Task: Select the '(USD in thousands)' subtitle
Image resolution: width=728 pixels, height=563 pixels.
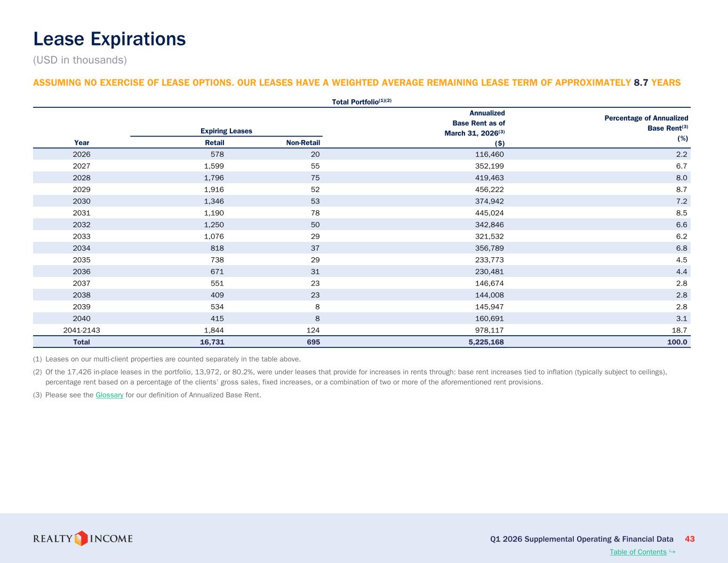Action: click(x=80, y=60)
